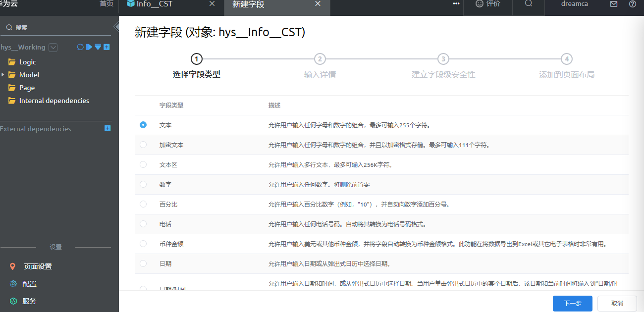Select the 日期 radio button

143,263
